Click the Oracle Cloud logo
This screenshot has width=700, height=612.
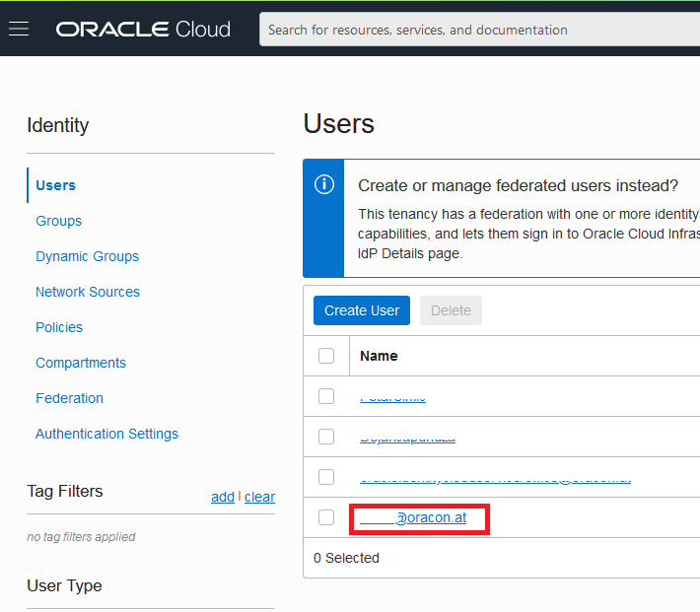tap(143, 30)
